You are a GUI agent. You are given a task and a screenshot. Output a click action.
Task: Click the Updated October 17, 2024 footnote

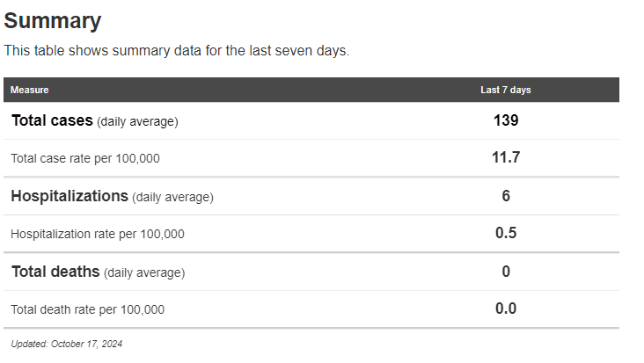[x=67, y=344]
